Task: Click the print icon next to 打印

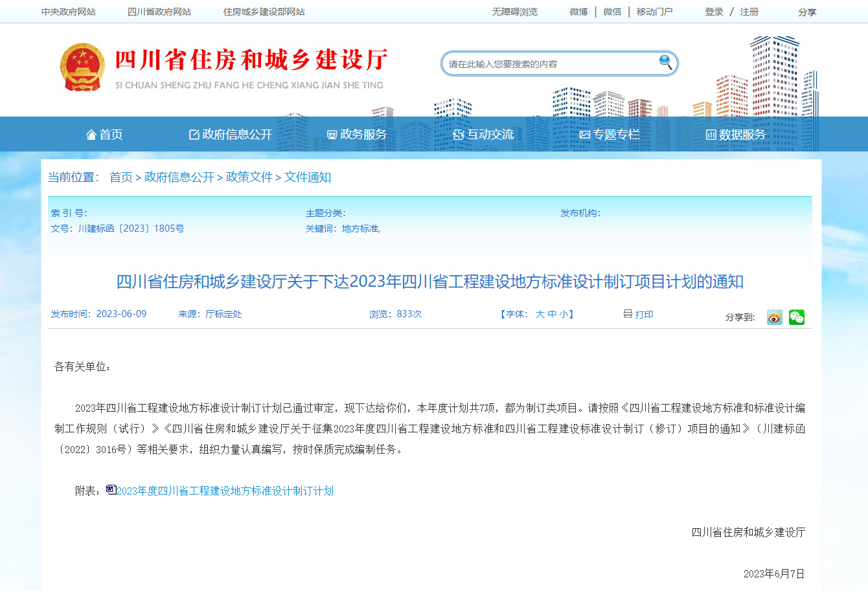Action: tap(627, 314)
